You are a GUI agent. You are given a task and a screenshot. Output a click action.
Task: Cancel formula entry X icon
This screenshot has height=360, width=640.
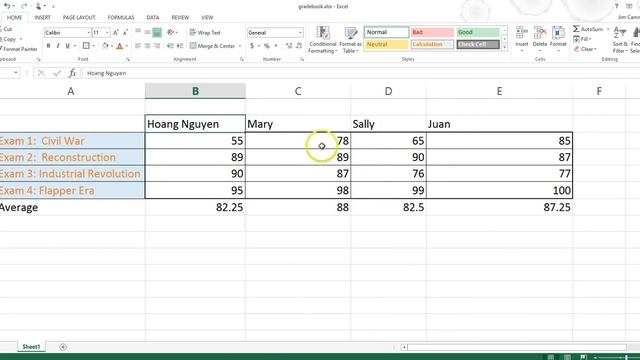[x=41, y=73]
